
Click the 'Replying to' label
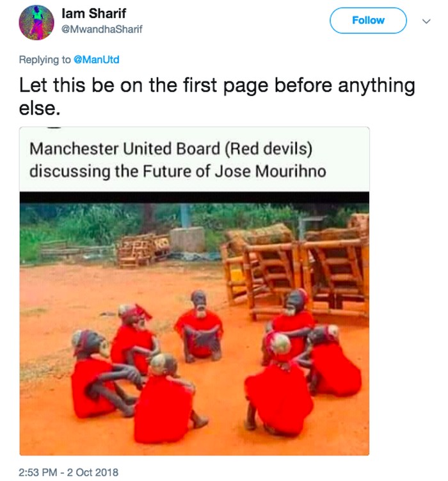pyautogui.click(x=45, y=60)
